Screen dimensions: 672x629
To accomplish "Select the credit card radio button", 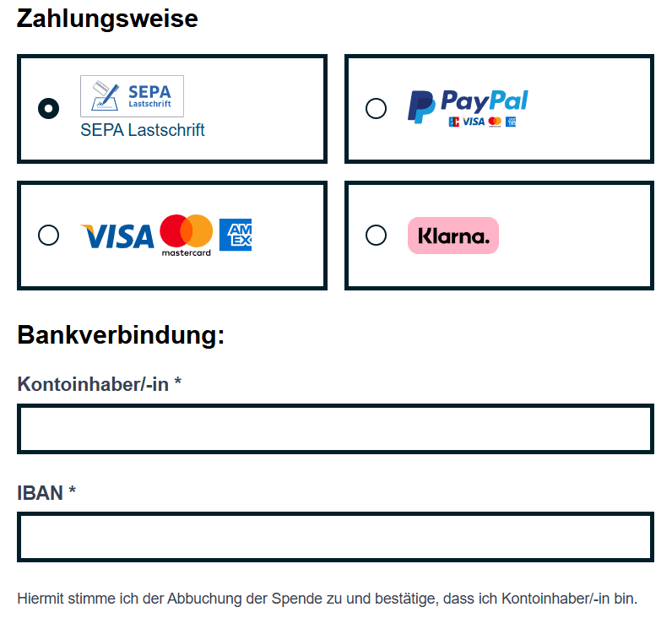I will pyautogui.click(x=49, y=235).
